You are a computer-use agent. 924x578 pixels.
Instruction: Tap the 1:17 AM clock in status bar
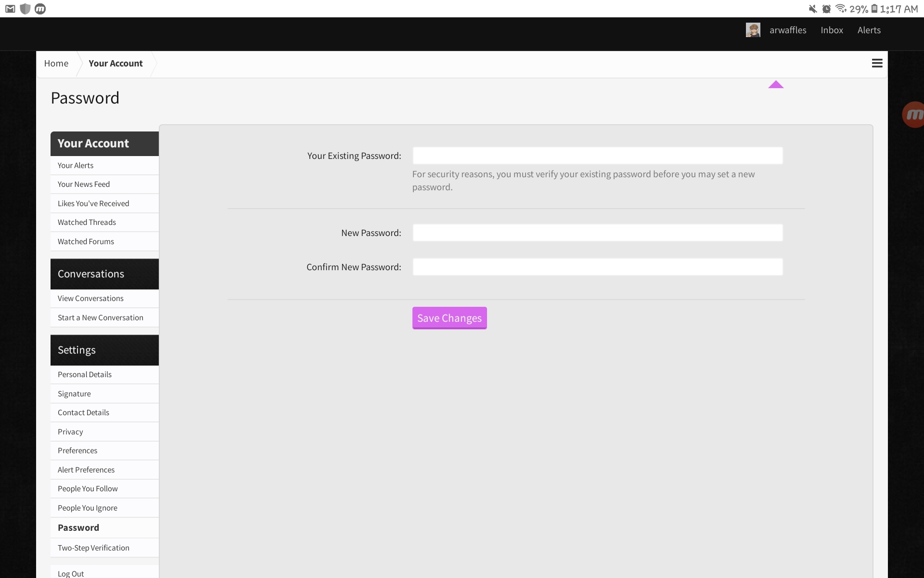pyautogui.click(x=899, y=9)
